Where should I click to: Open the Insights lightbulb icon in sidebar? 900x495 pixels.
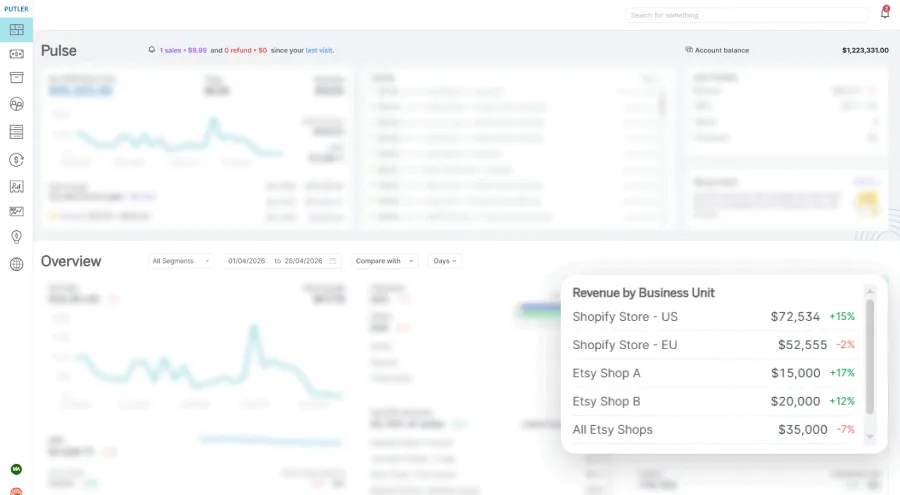coord(16,237)
